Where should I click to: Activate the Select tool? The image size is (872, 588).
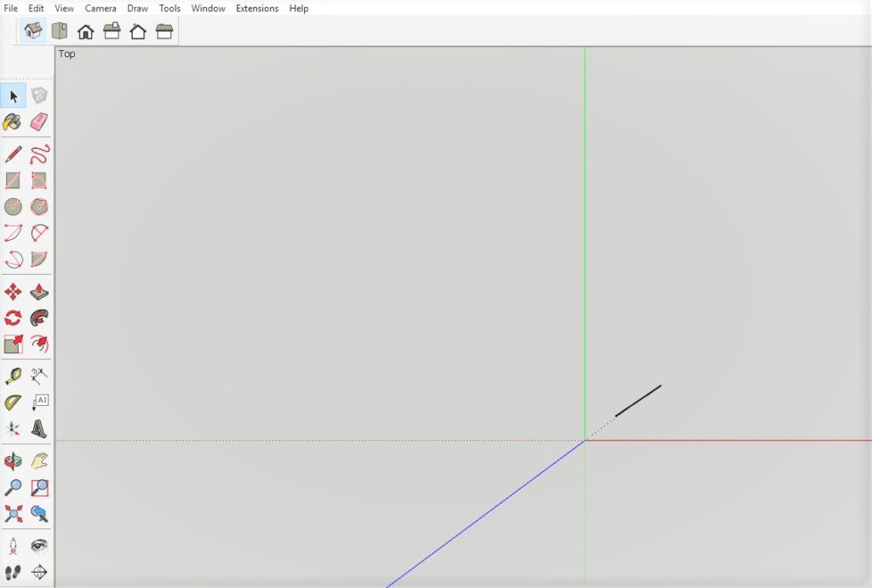coord(13,96)
